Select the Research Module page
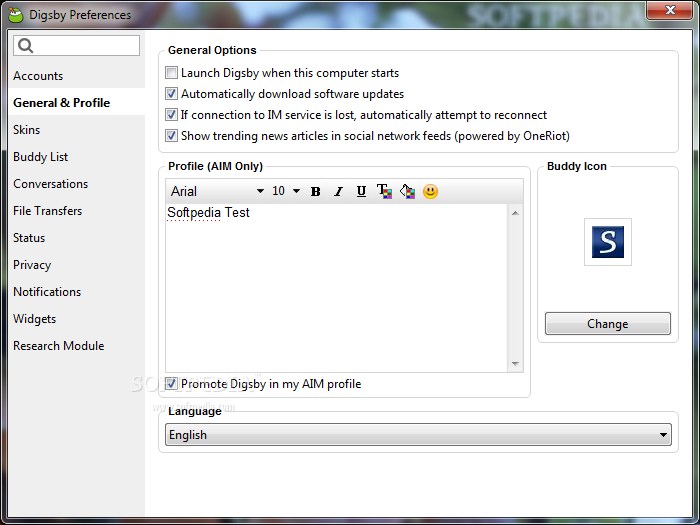Screen dimensions: 700x525 tap(76, 346)
